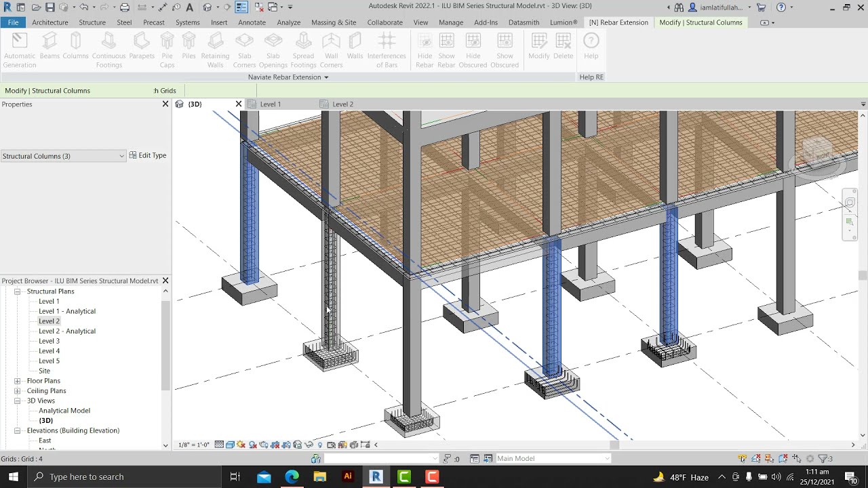This screenshot has width=868, height=488.
Task: Open the Architecture ribbon tab
Action: (50, 22)
